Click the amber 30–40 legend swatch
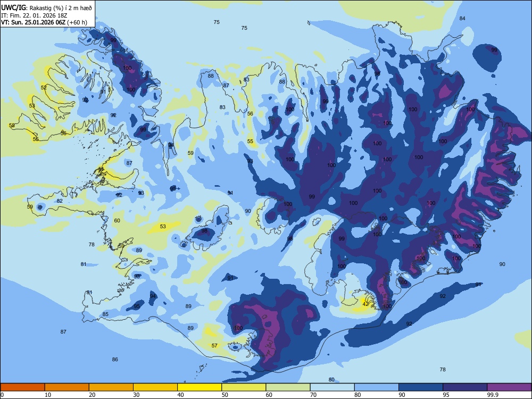The height and width of the screenshot is (399, 532). (155, 387)
